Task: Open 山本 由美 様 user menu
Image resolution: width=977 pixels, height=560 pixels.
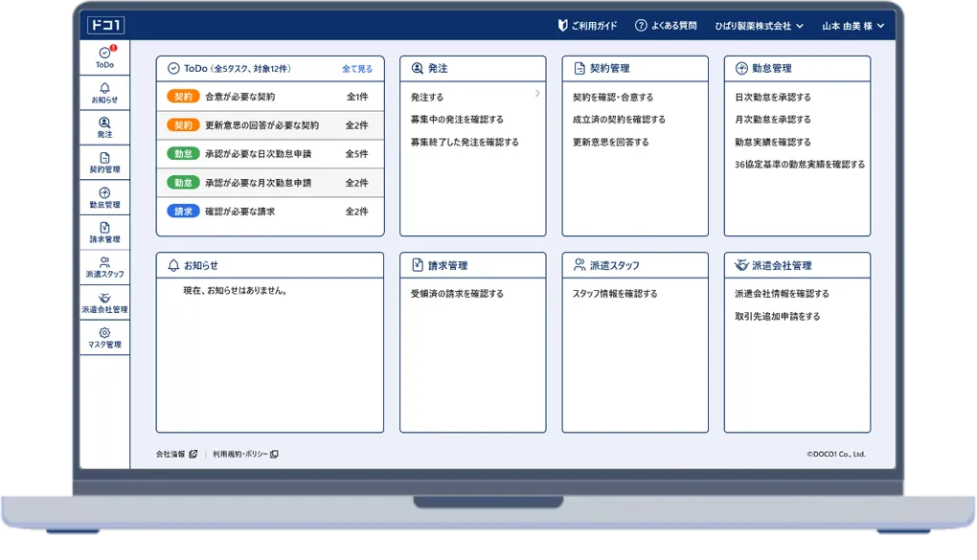Action: pyautogui.click(x=852, y=26)
